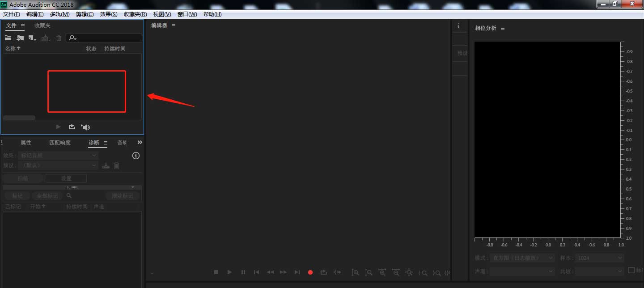The image size is (644, 288).
Task: Open the 剪辑(C) menu
Action: pyautogui.click(x=85, y=14)
